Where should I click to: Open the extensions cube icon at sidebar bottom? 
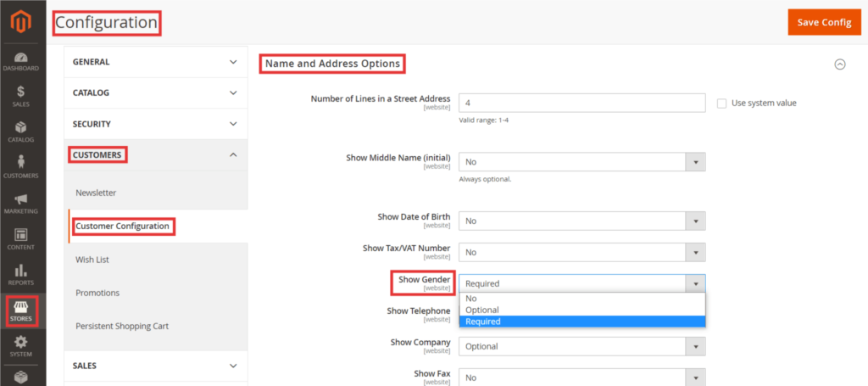[x=21, y=378]
